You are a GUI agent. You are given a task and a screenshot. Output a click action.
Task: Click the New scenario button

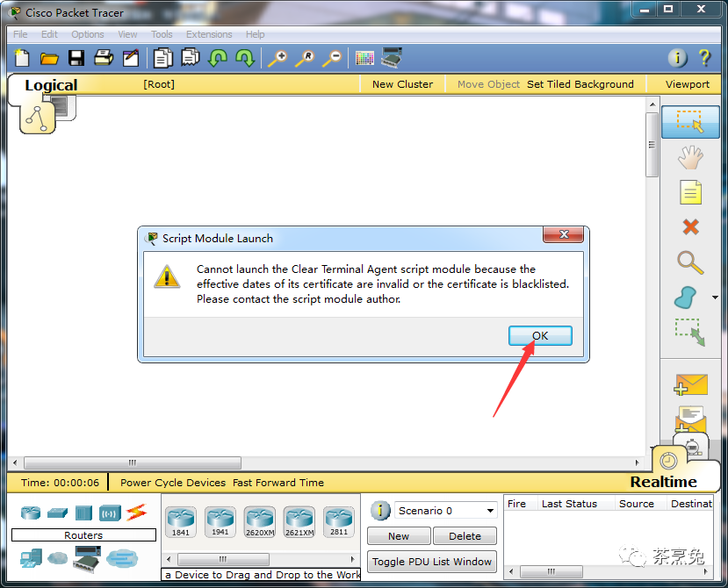[x=399, y=536]
